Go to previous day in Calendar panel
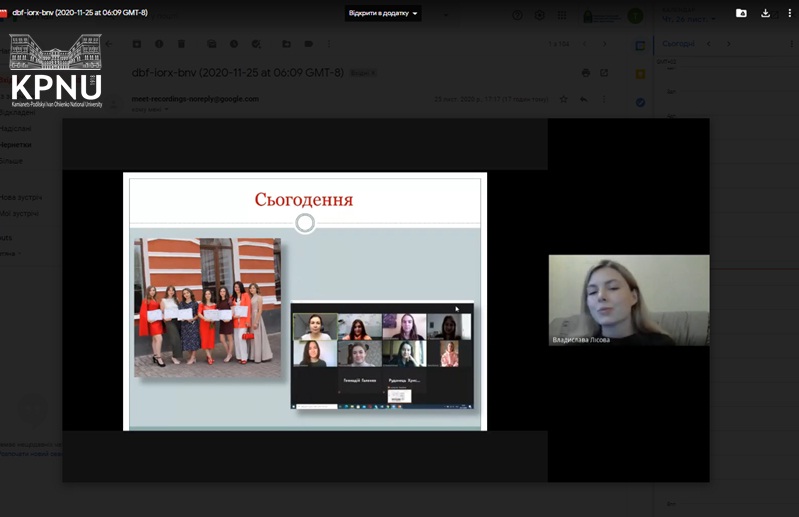This screenshot has width=799, height=517. (x=709, y=44)
